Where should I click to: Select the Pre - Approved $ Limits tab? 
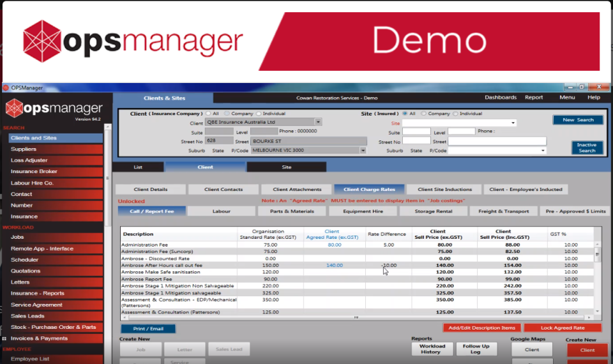pos(575,211)
